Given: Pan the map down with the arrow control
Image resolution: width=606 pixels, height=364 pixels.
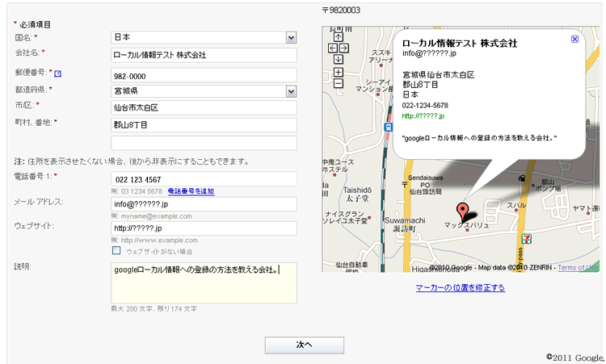Looking at the screenshot, I should coord(339,60).
